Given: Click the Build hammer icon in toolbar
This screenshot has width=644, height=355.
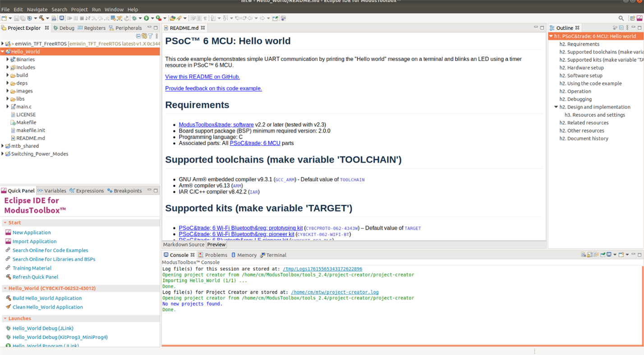Looking at the screenshot, I should [41, 18].
